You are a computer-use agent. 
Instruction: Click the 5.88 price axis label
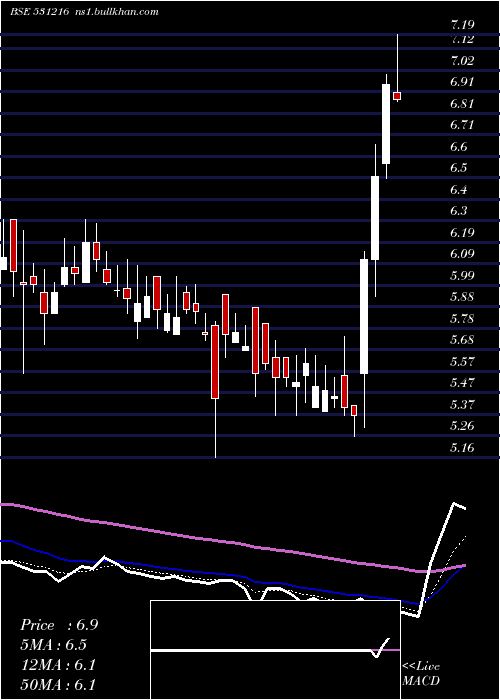(x=462, y=297)
